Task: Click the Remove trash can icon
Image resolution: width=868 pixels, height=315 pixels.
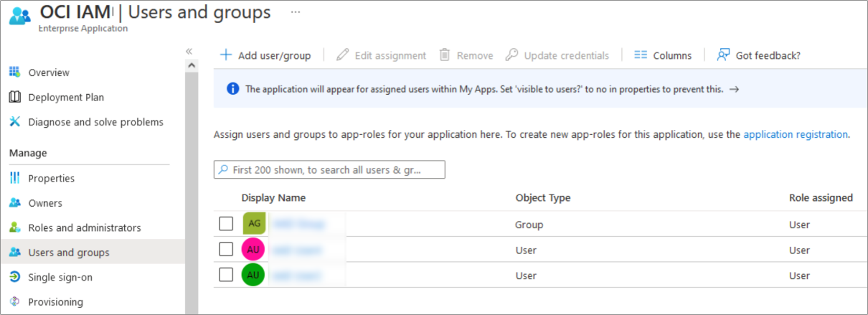Action: click(445, 55)
